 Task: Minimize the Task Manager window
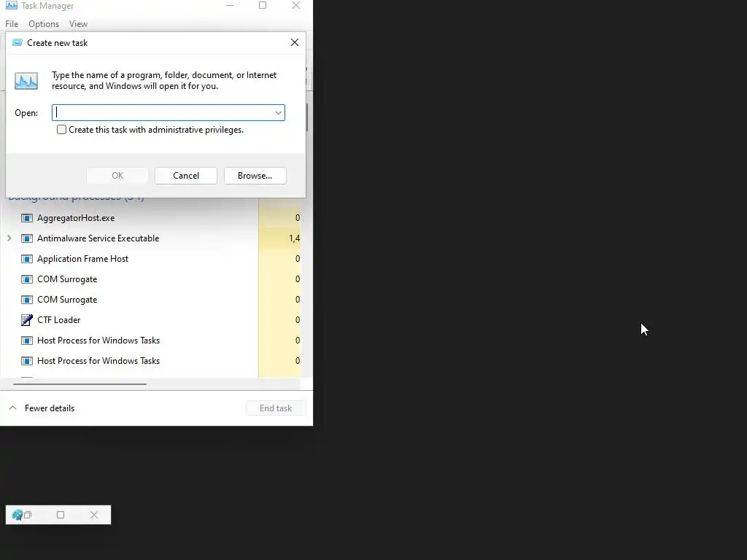(230, 5)
